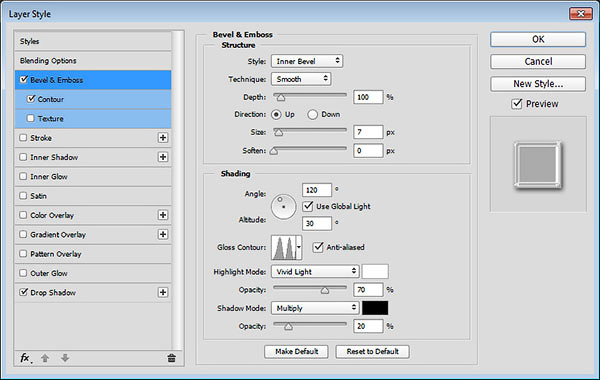Screen dimensions: 600x380
Task: Add another Drop Shadow with plus icon
Action: (163, 292)
